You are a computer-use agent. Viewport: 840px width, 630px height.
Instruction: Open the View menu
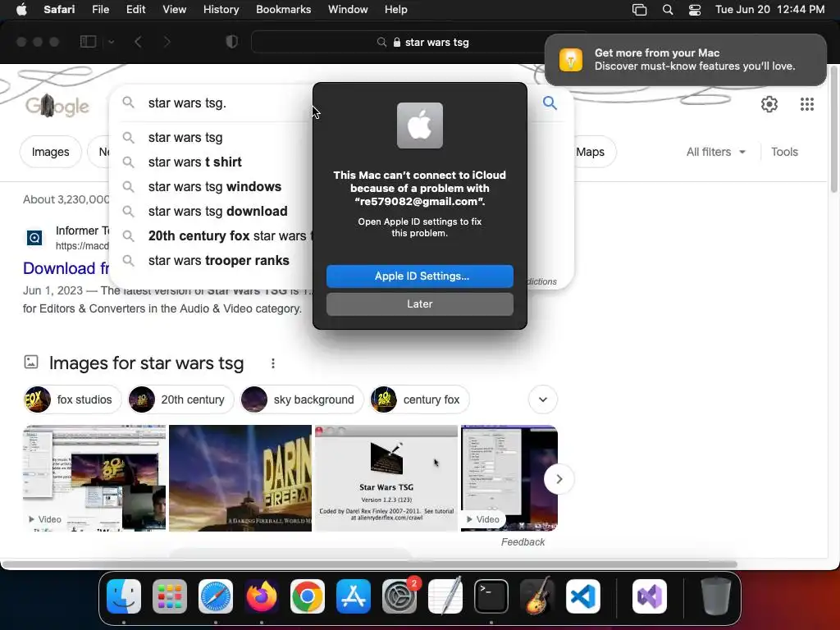coord(174,10)
